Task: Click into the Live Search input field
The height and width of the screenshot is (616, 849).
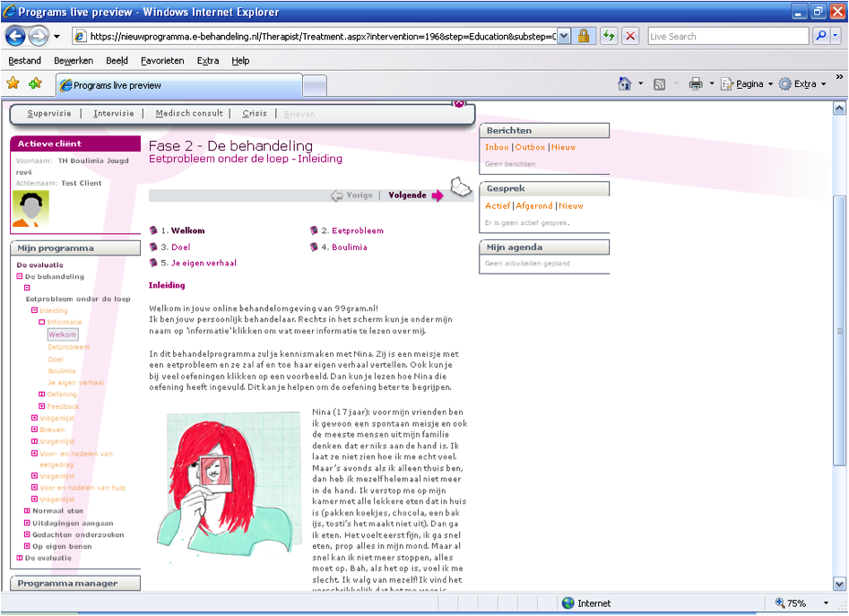Action: tap(726, 37)
